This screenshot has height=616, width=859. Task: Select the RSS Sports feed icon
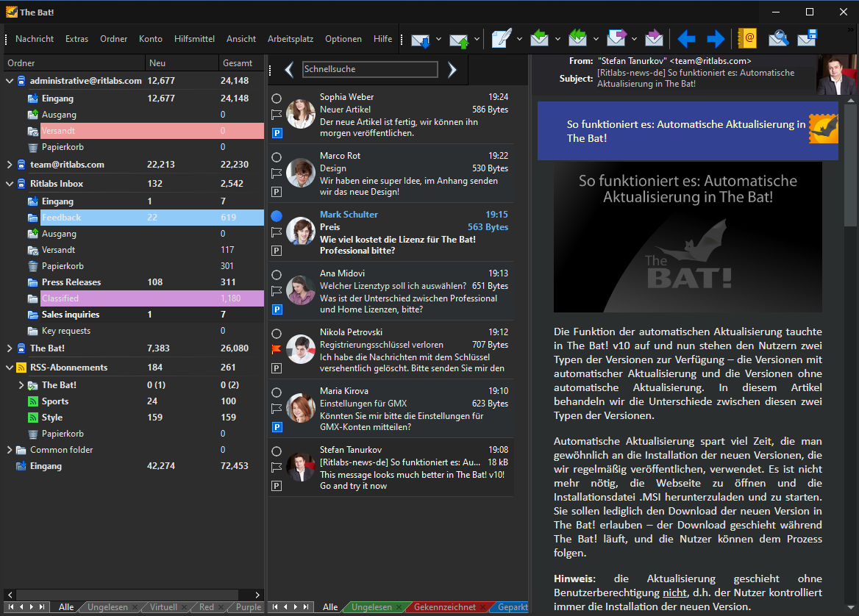[x=33, y=401]
